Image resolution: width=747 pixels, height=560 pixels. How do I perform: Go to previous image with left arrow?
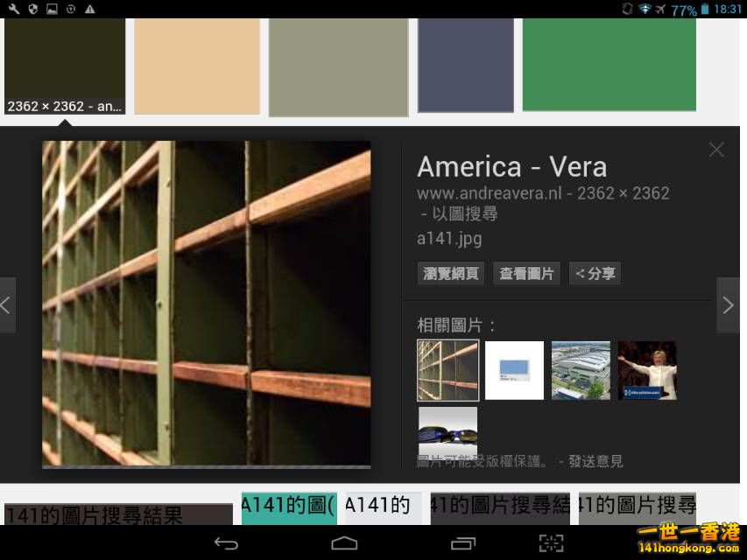[x=7, y=305]
